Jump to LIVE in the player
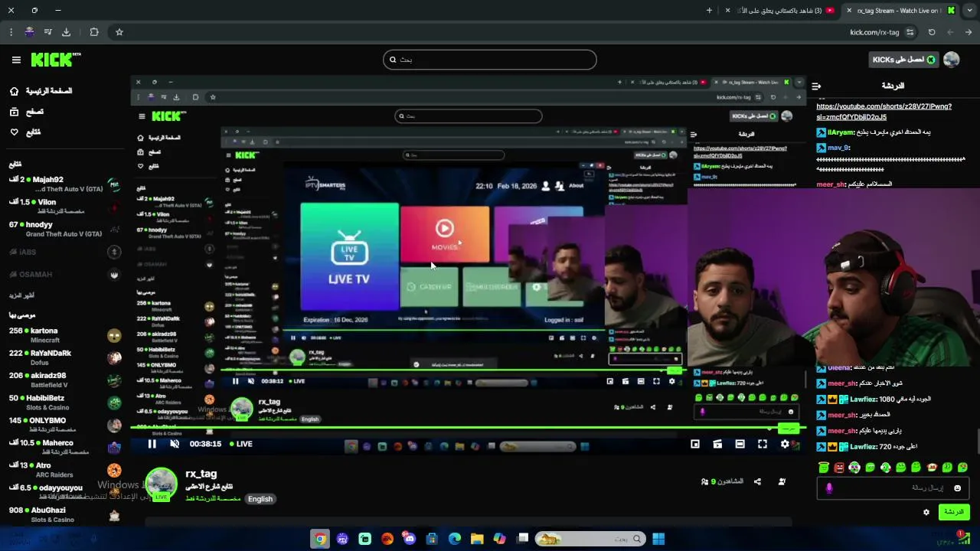 point(240,444)
